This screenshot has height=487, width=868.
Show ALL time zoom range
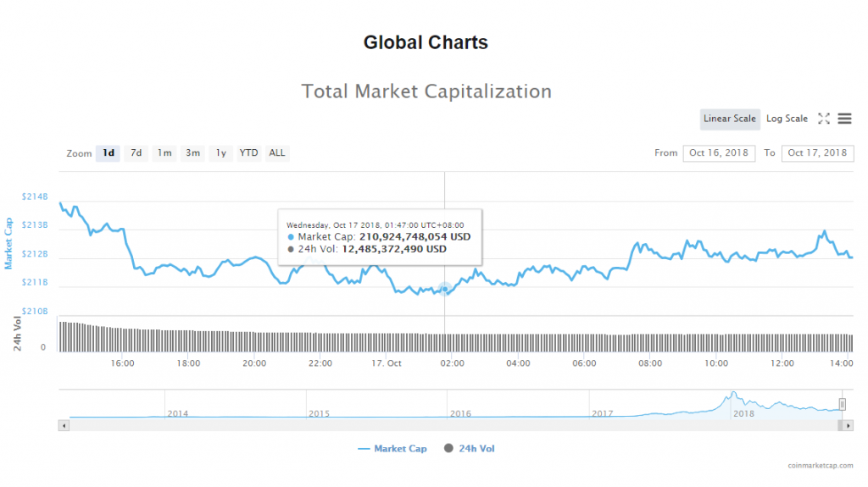(277, 153)
